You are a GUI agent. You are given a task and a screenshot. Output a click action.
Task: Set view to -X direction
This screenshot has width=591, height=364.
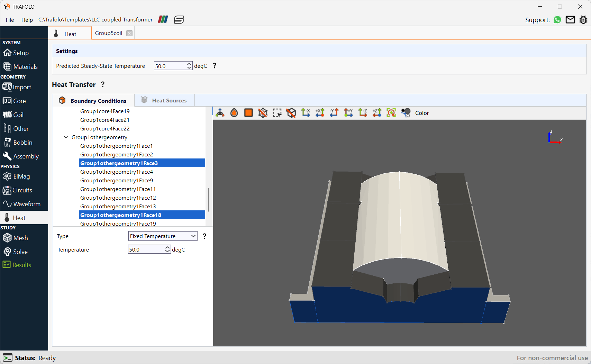tap(306, 113)
